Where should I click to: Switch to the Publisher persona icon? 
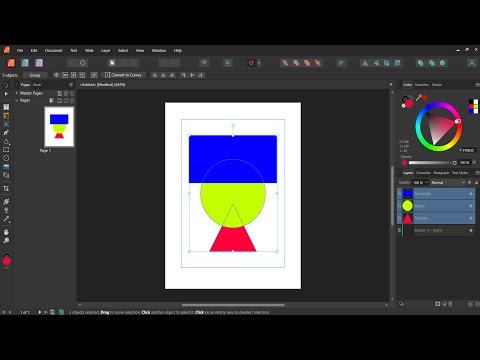11,63
